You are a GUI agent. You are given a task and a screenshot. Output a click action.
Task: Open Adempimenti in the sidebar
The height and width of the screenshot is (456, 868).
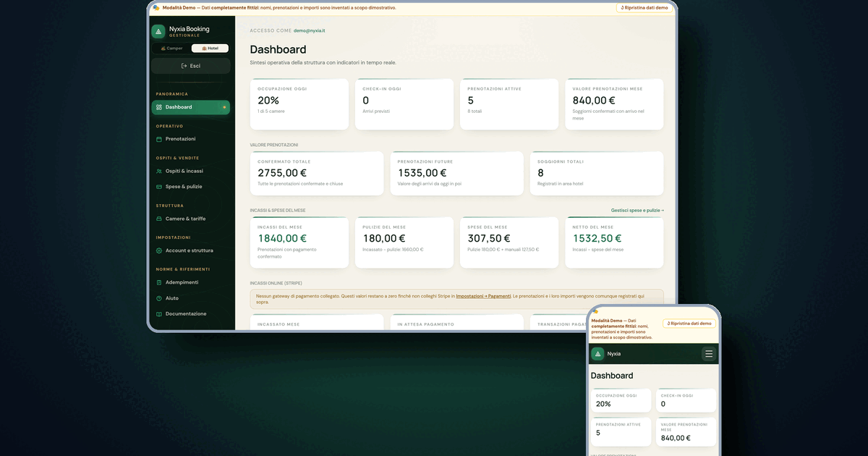pyautogui.click(x=191, y=282)
